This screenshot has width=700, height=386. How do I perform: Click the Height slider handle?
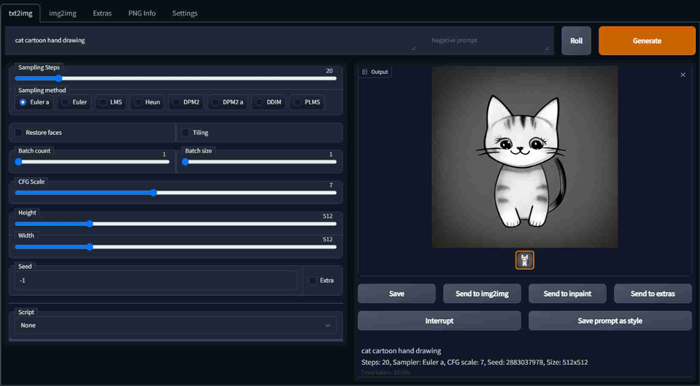(x=89, y=224)
